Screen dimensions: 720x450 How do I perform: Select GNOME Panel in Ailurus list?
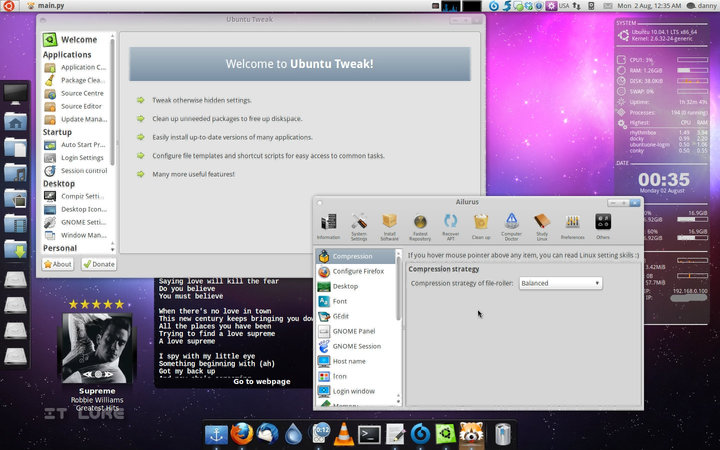[355, 331]
